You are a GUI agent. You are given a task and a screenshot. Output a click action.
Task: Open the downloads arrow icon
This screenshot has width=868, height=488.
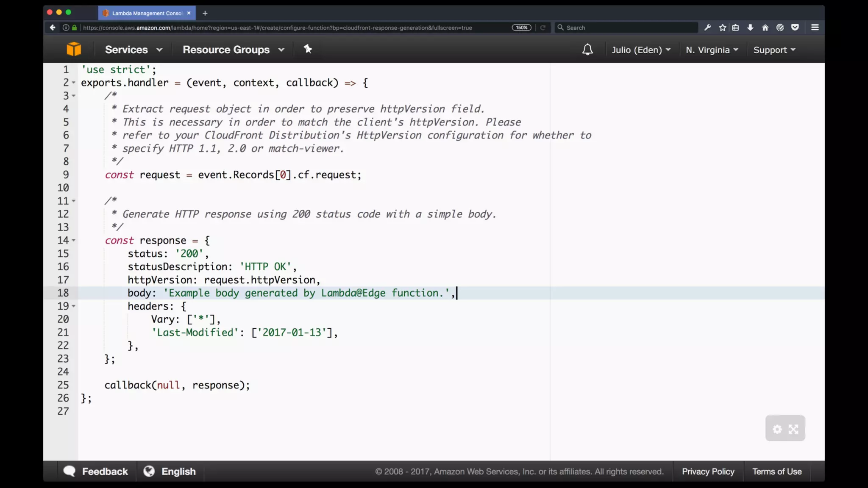[750, 28]
